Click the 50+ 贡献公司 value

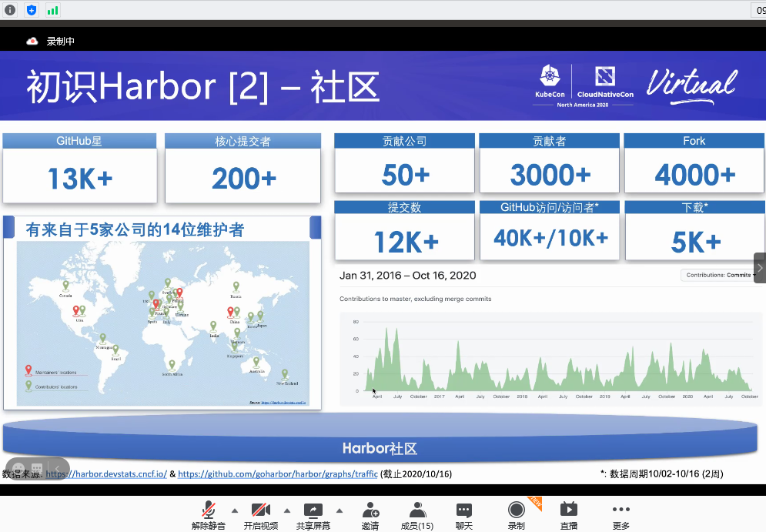pos(406,175)
